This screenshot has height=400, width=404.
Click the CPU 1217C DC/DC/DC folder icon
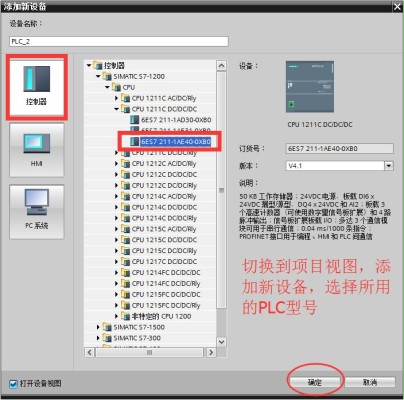pyautogui.click(x=126, y=262)
